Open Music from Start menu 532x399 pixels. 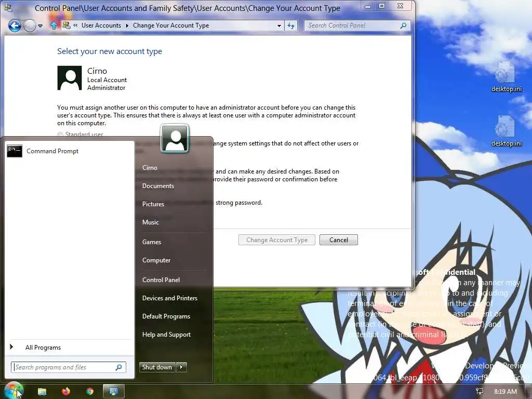150,222
